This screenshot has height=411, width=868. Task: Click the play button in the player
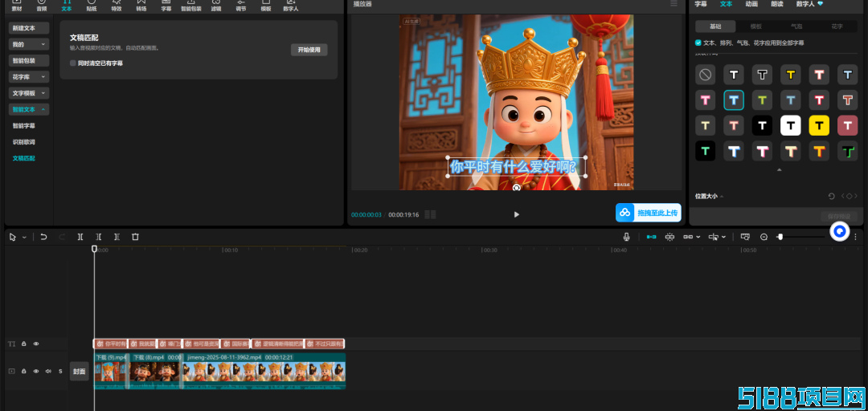coord(517,214)
